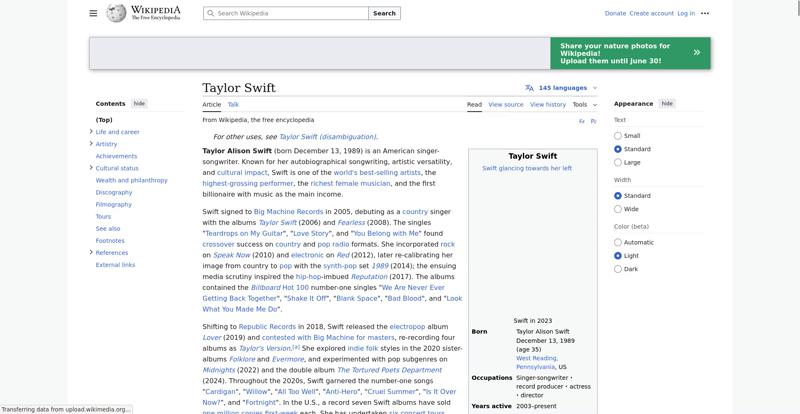Open the main hamburger menu
This screenshot has height=414, width=800.
(x=93, y=13)
